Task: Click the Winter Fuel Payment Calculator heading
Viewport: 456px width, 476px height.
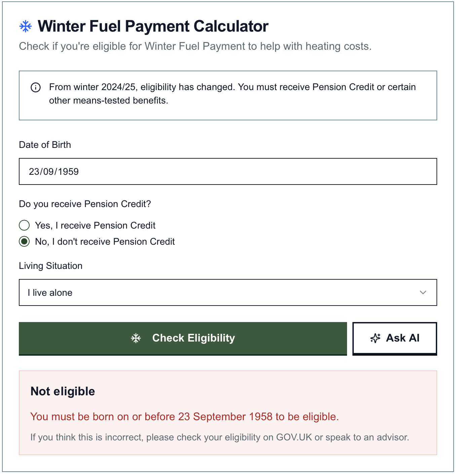Action: [153, 26]
